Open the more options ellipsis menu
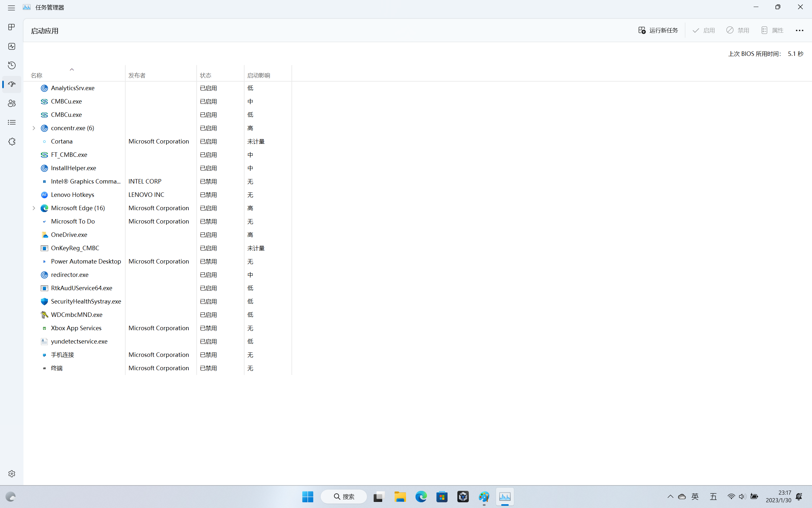This screenshot has height=508, width=812. tap(799, 30)
